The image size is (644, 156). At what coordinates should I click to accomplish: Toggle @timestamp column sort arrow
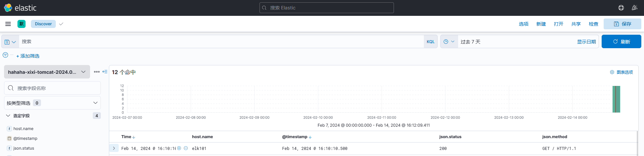click(x=310, y=137)
